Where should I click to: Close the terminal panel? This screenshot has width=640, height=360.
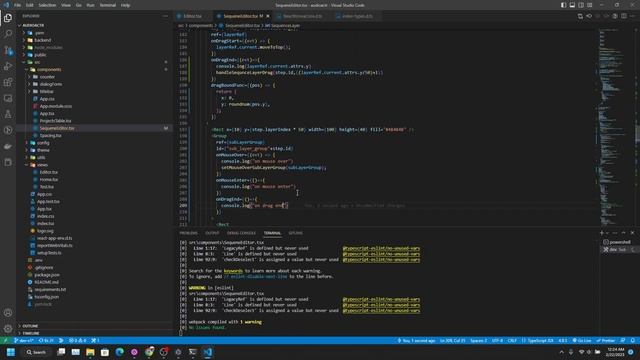pyautogui.click(x=632, y=233)
